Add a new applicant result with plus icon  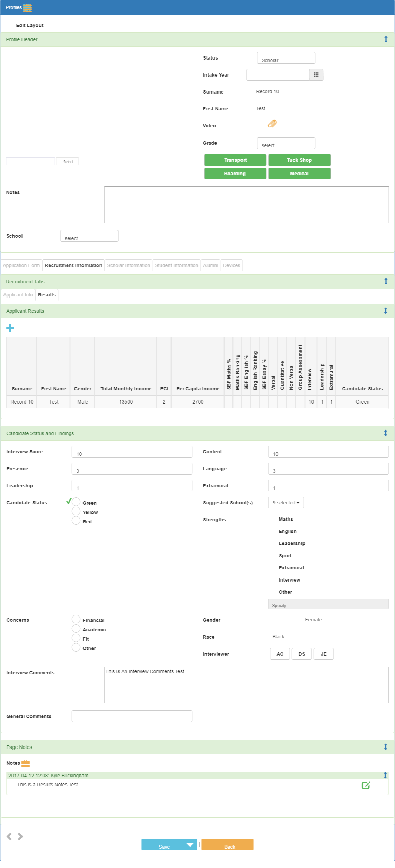10,328
